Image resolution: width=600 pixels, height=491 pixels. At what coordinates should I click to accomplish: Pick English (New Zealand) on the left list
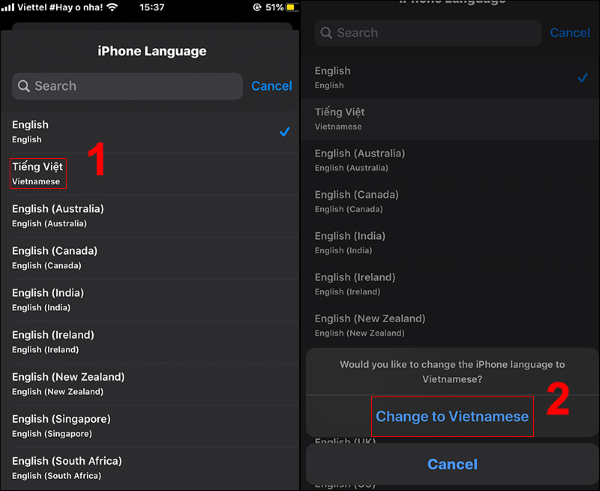click(68, 383)
